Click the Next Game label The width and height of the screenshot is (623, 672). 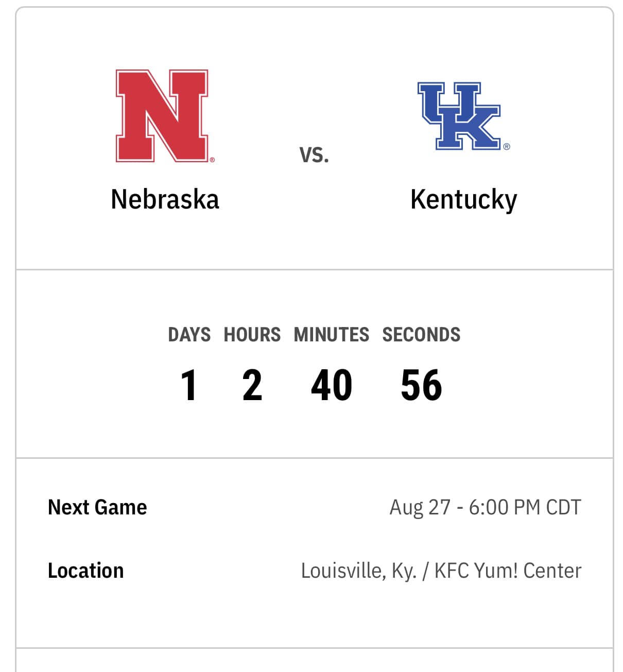tap(97, 507)
